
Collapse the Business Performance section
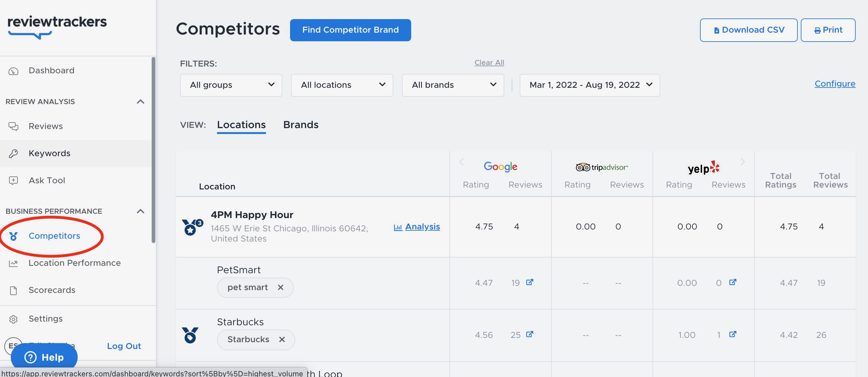[141, 211]
